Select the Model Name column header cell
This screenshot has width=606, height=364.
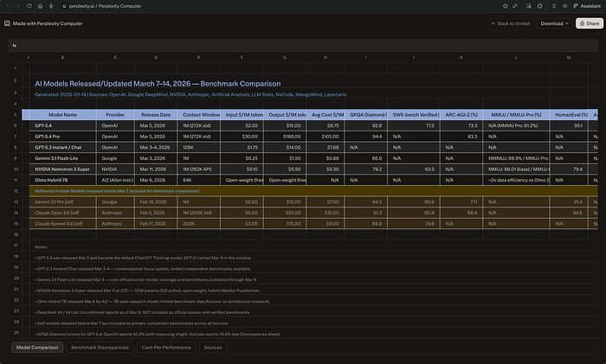coord(62,115)
